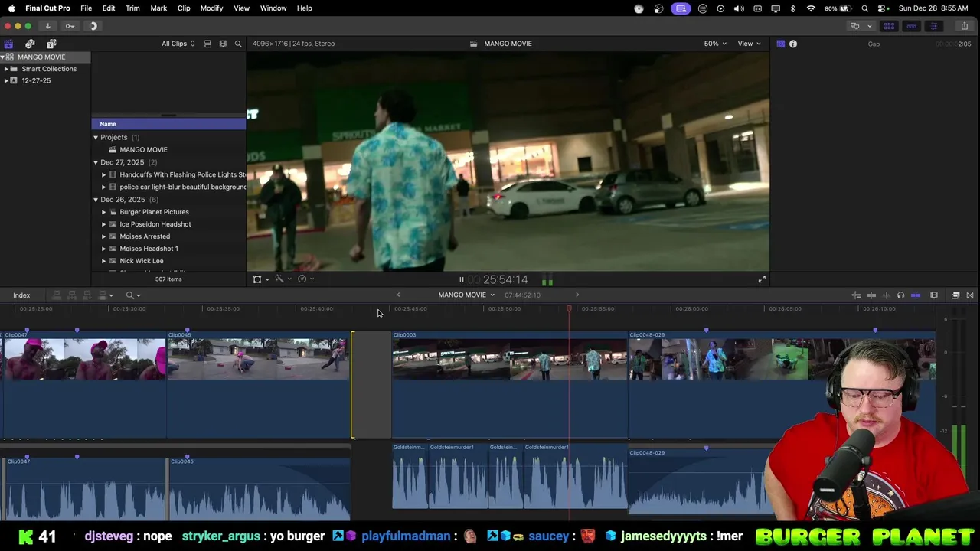Viewport: 980px width, 551px height.
Task: Show the Libraries sidebar clapperboard icon
Action: (x=8, y=44)
